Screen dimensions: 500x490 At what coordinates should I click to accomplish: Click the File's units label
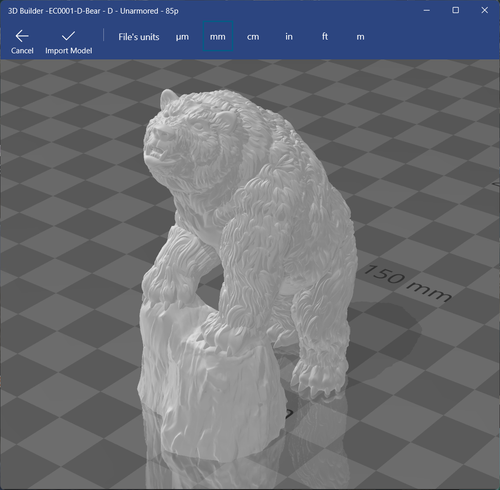pyautogui.click(x=139, y=37)
